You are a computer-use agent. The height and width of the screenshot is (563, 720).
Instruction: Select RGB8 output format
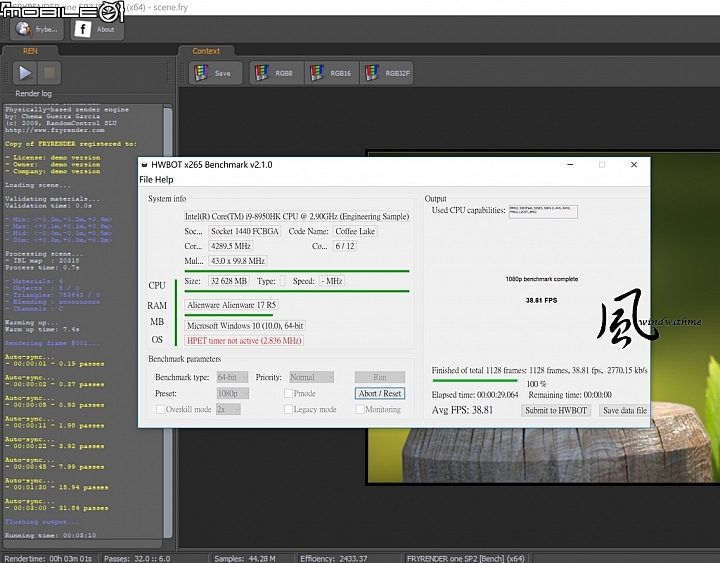[277, 73]
